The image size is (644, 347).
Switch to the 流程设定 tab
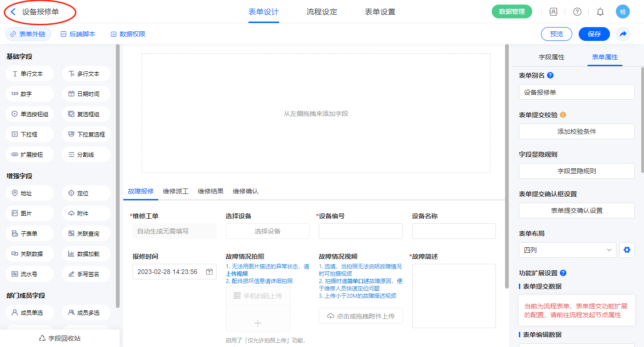pyautogui.click(x=322, y=12)
